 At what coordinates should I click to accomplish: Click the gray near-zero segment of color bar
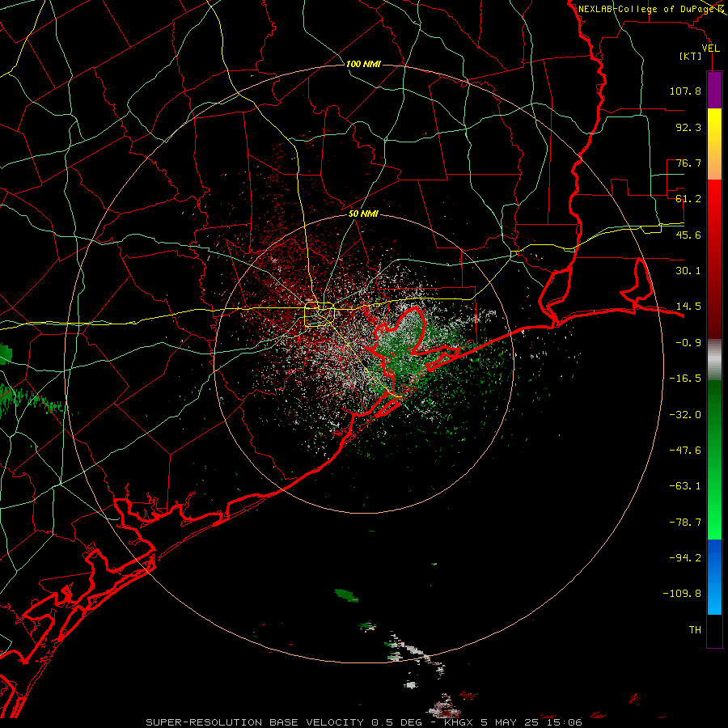coord(714,360)
